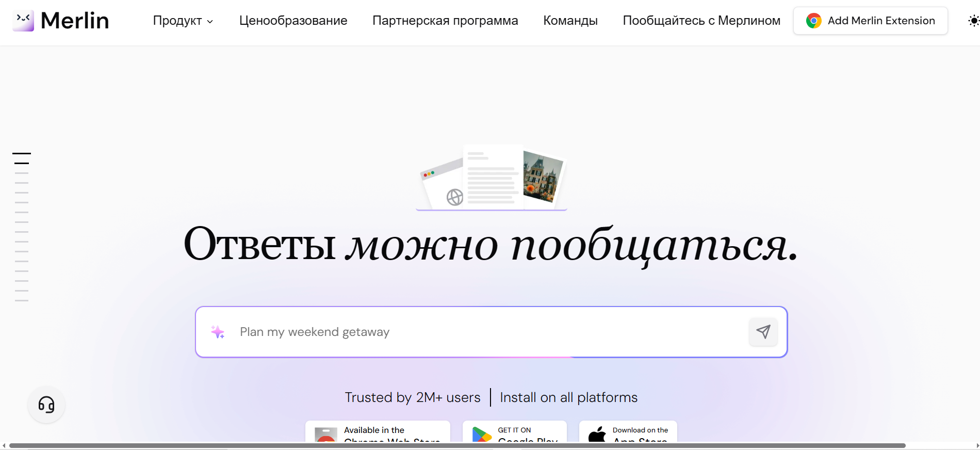This screenshot has height=450, width=980.
Task: Send the prompt with paper plane button
Action: click(763, 332)
